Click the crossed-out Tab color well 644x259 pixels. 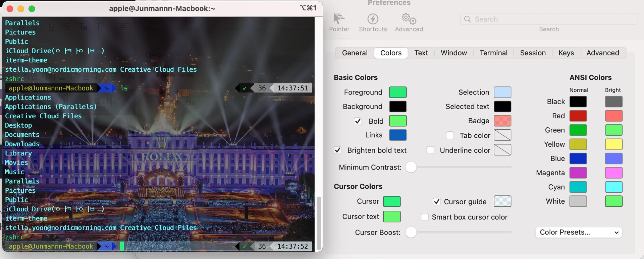pos(502,135)
